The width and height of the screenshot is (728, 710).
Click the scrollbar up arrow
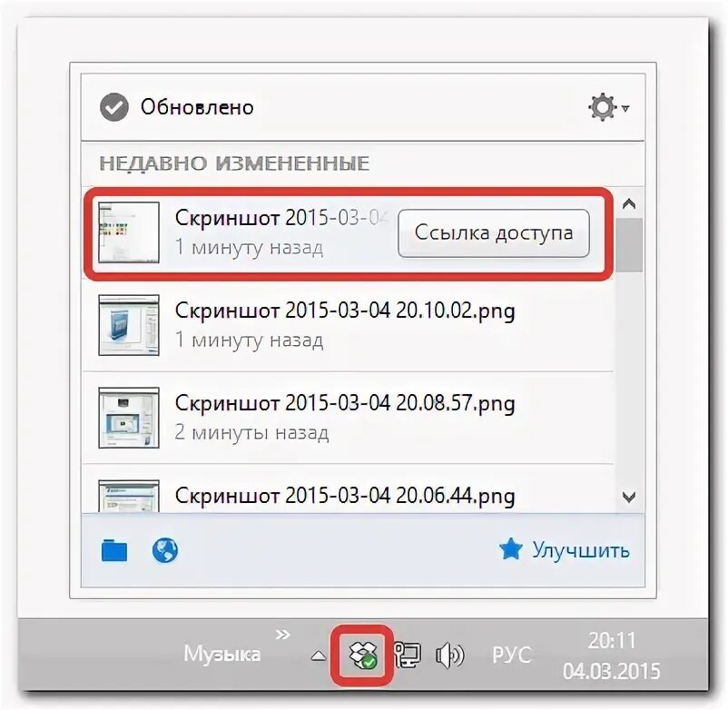629,204
